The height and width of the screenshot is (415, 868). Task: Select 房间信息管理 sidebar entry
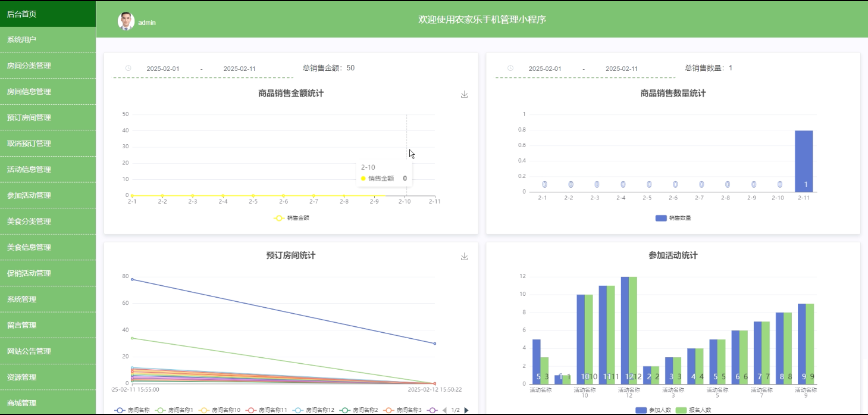pyautogui.click(x=48, y=92)
